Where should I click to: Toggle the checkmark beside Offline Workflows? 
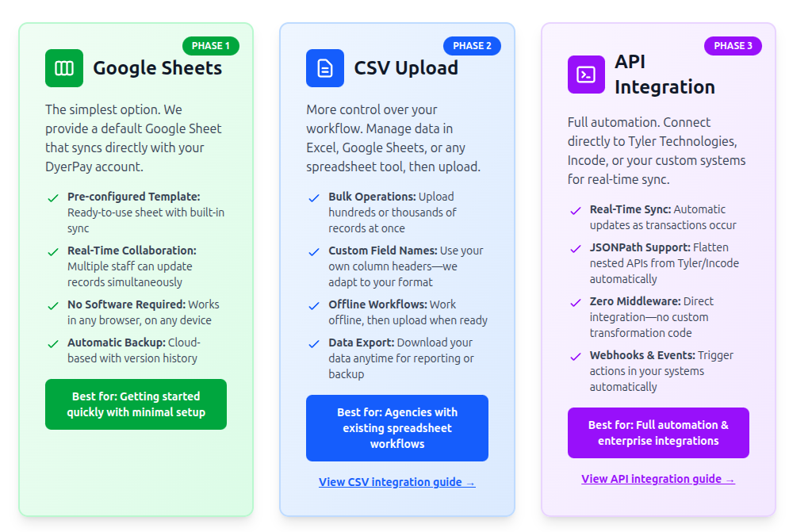tap(314, 306)
